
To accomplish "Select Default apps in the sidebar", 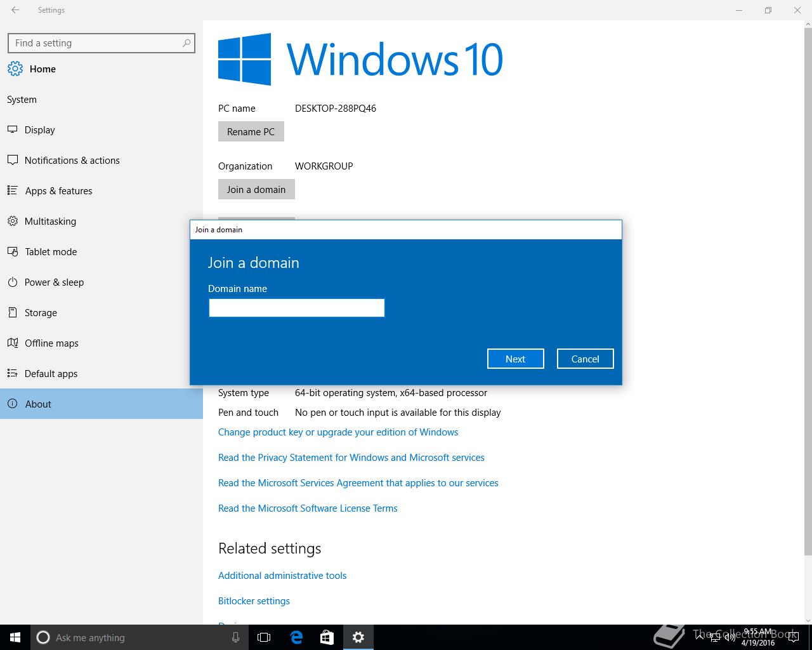I will pos(101,373).
